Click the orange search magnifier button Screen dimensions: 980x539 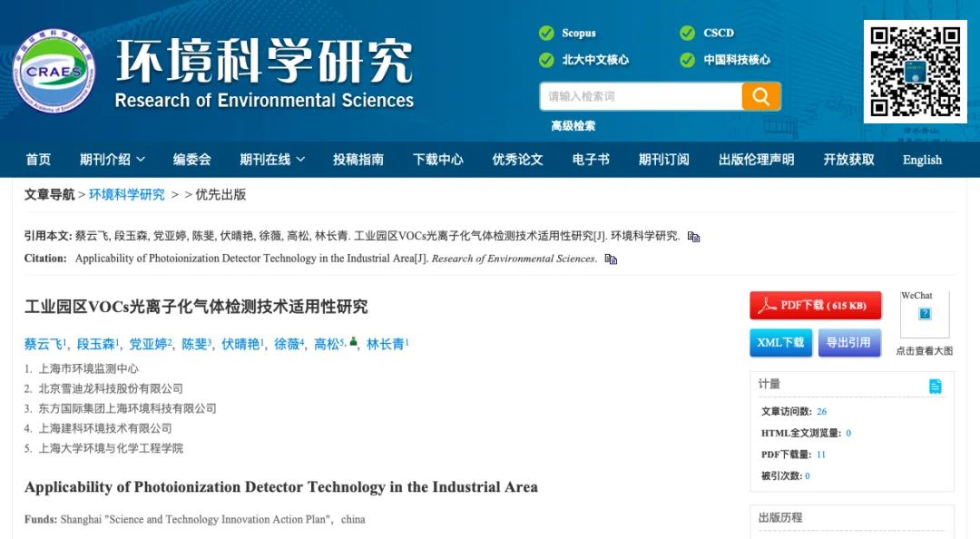[x=760, y=96]
